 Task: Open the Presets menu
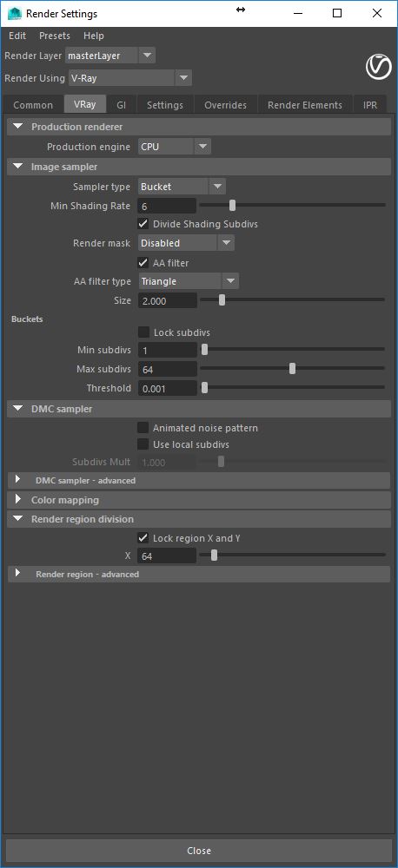[x=55, y=36]
